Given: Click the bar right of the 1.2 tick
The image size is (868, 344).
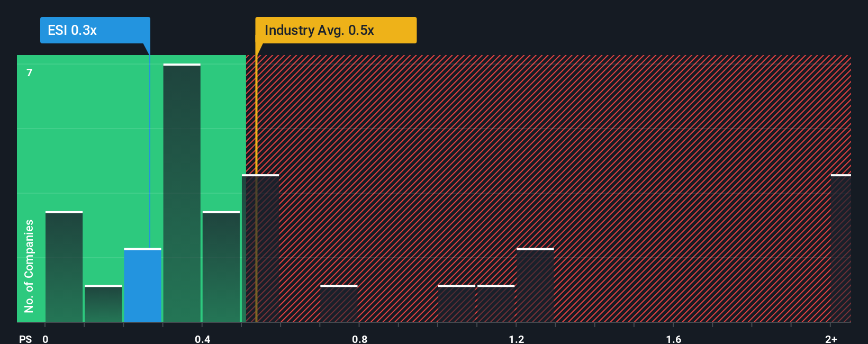Looking at the screenshot, I should pyautogui.click(x=535, y=285).
